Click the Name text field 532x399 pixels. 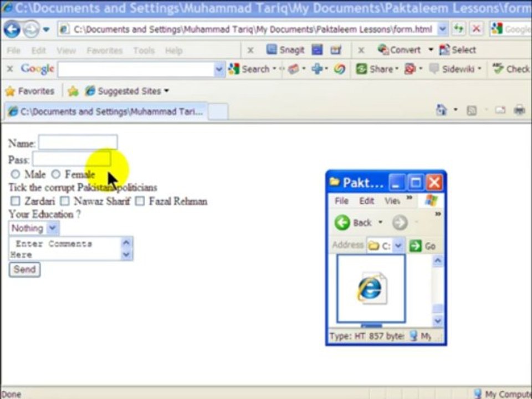(78, 142)
